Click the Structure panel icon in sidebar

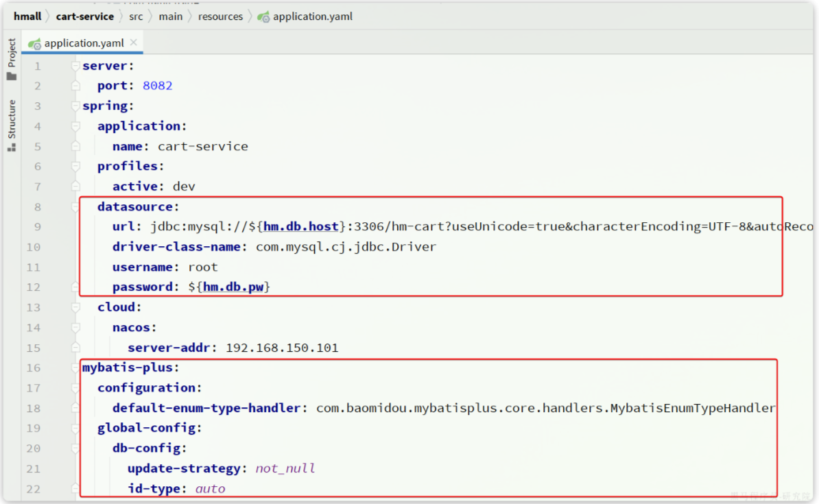point(12,148)
